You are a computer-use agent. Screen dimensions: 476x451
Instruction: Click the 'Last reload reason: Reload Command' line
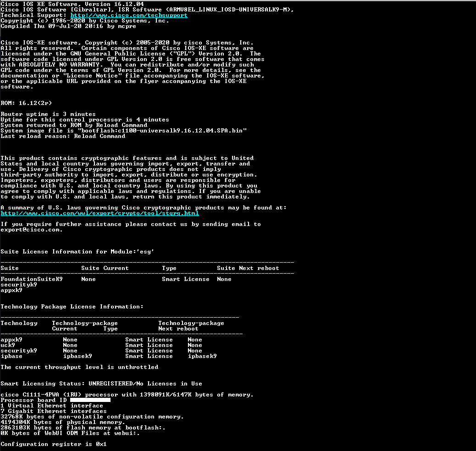coord(63,136)
